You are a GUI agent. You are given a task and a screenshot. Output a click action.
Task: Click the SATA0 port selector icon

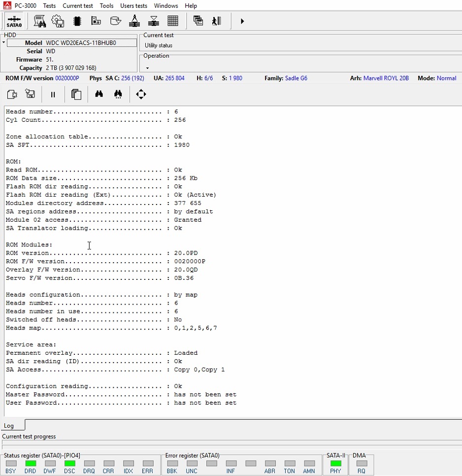[14, 21]
